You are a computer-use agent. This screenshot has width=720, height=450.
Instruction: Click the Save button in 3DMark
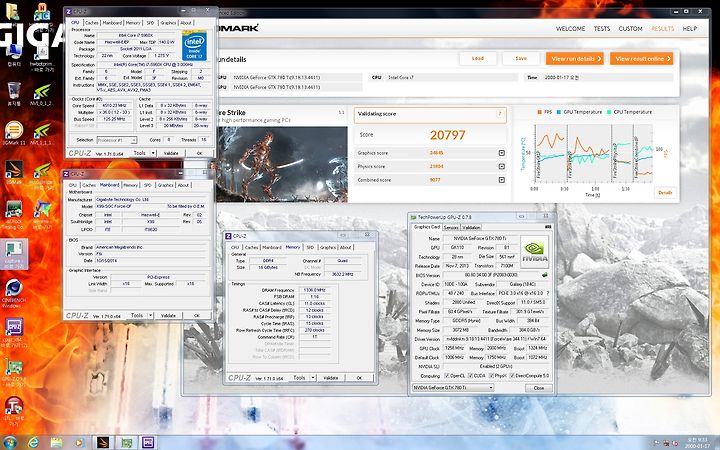pyautogui.click(x=521, y=58)
